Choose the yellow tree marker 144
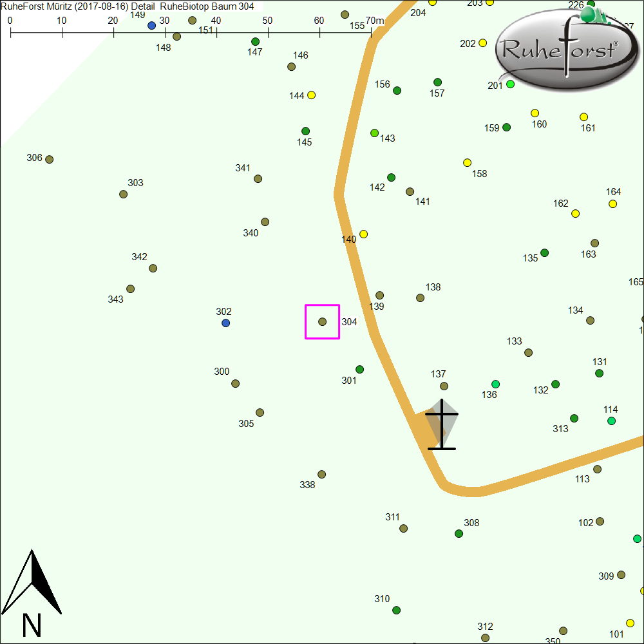 (x=311, y=95)
